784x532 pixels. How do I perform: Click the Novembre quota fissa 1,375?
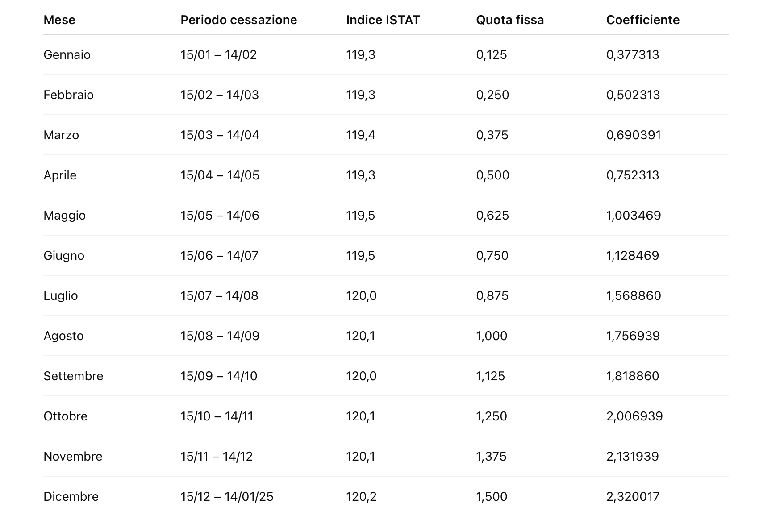click(491, 457)
